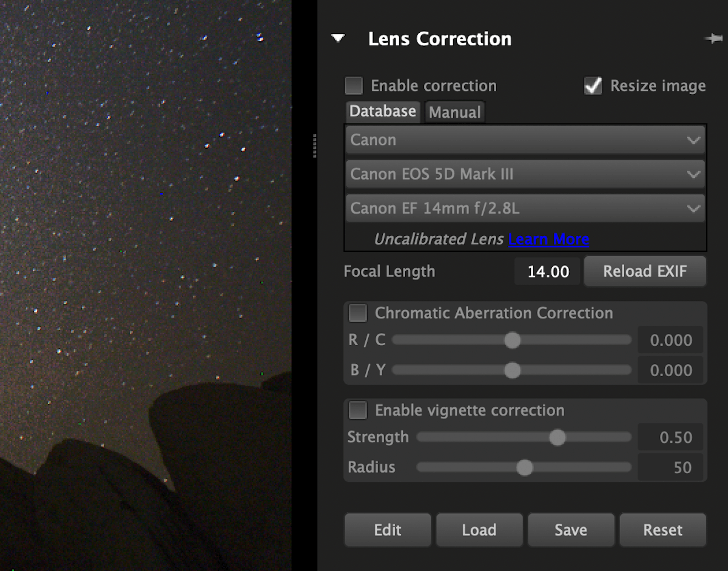Adjust the R / C aberration slider
This screenshot has height=571, width=728.
(511, 340)
